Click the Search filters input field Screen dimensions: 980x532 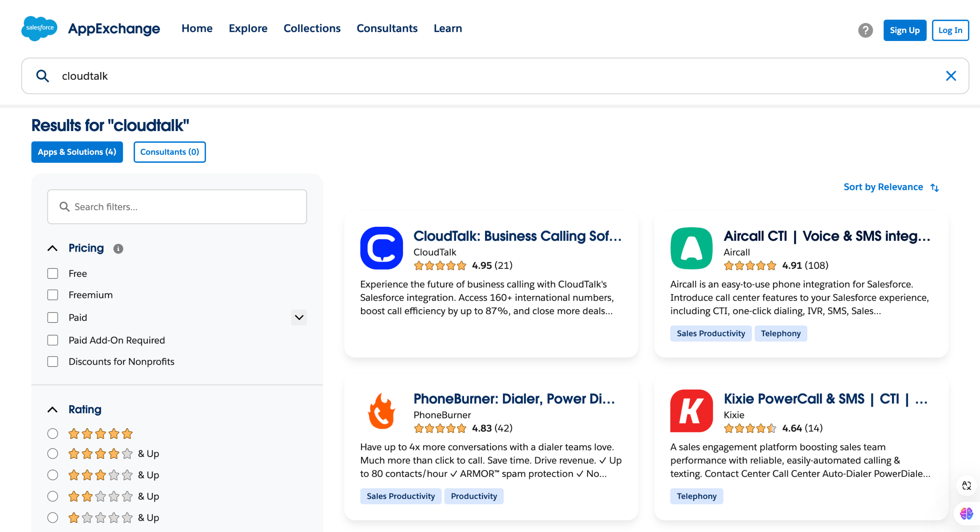177,207
